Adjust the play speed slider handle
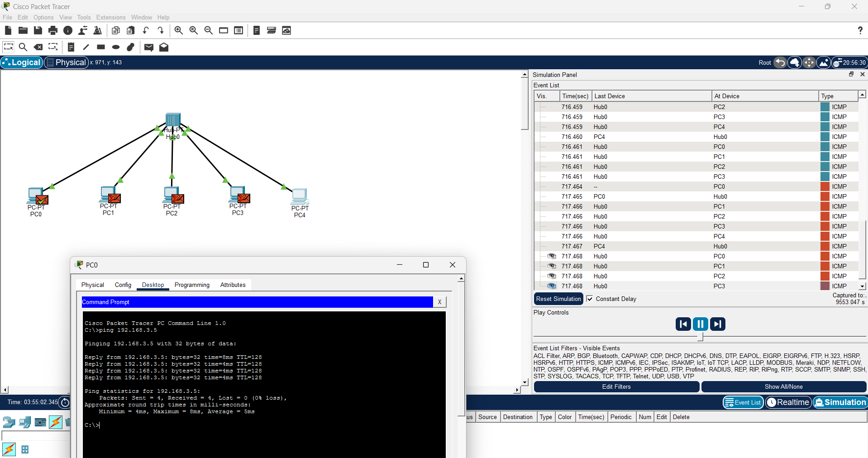Screen dimensions: 868x458 [x=701, y=337]
